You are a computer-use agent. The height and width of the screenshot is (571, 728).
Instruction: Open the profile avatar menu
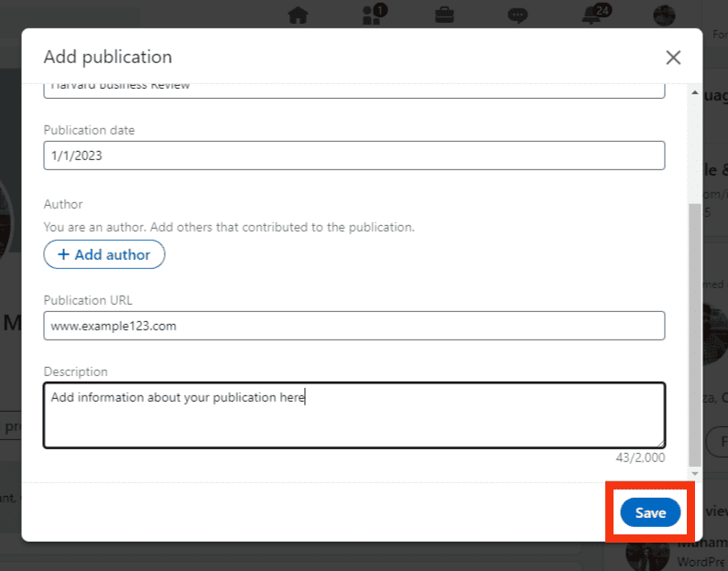pyautogui.click(x=664, y=16)
